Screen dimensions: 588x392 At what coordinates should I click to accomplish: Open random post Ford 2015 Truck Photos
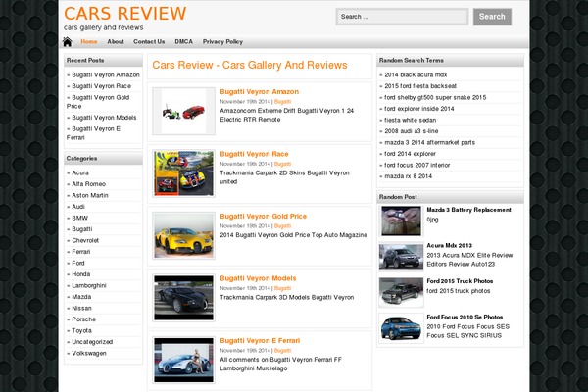point(460,281)
